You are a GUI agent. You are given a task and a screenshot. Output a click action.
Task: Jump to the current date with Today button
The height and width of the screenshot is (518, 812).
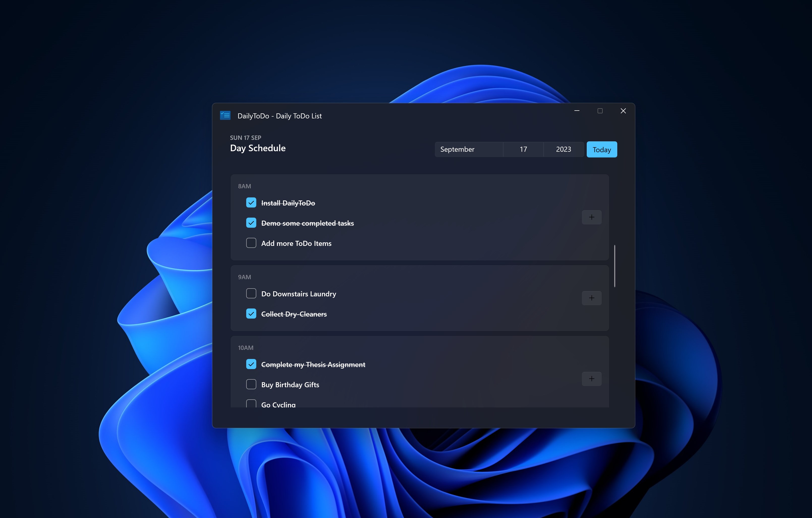click(602, 149)
